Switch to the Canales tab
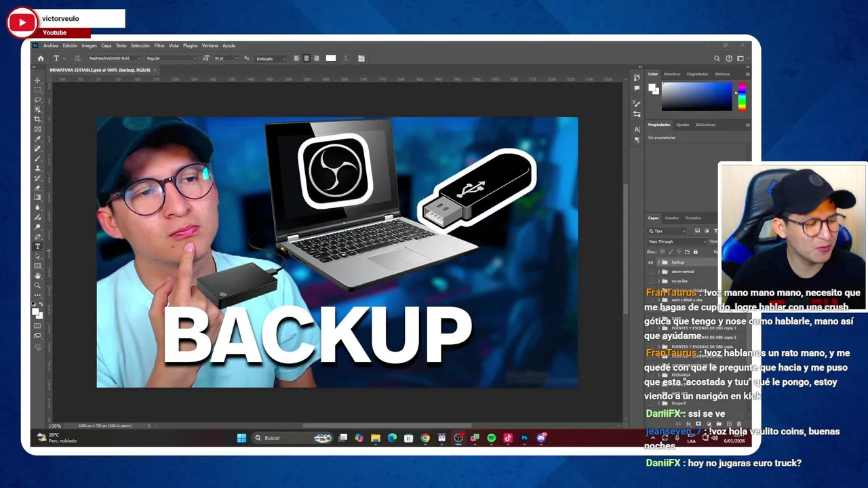 671,218
